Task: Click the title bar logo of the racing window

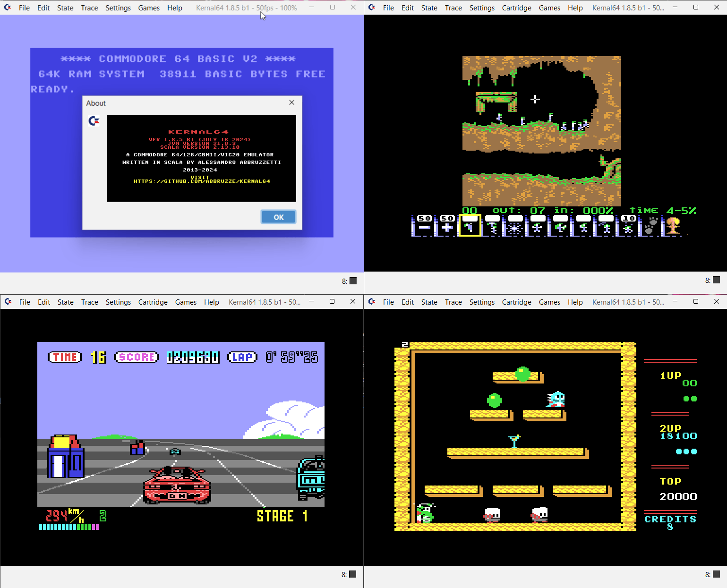Action: (x=8, y=302)
